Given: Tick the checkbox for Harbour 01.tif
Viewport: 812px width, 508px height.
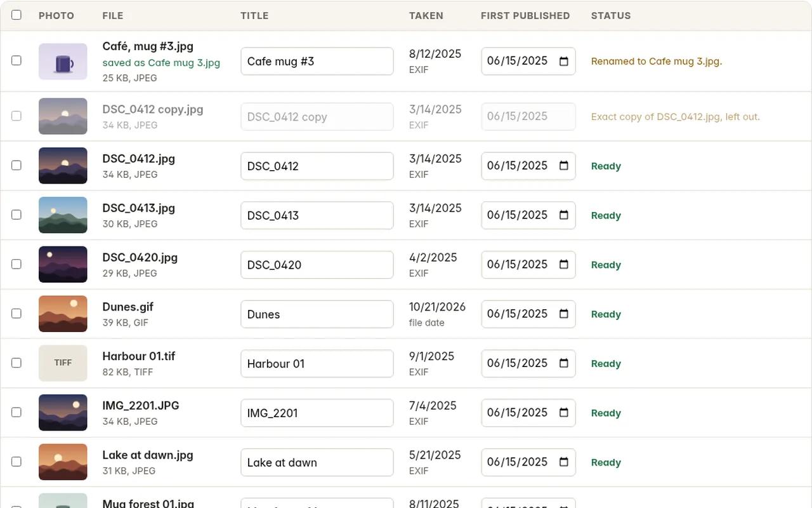Looking at the screenshot, I should (x=16, y=363).
